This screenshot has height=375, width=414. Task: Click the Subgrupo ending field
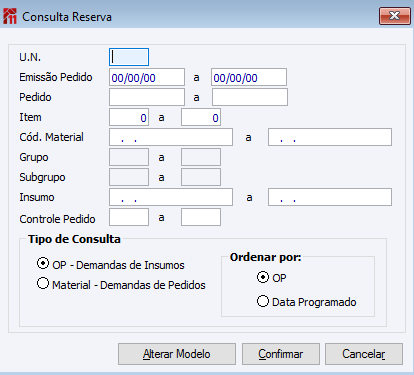coord(201,177)
